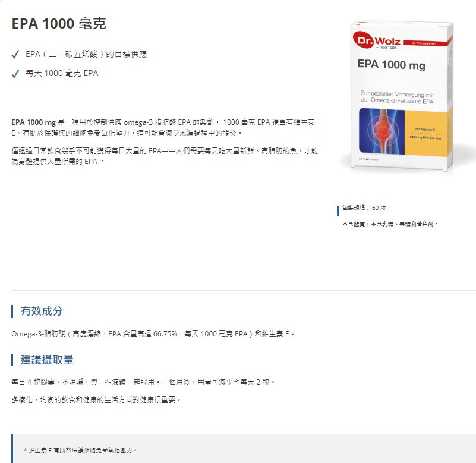Click the second blue checkmark icon
This screenshot has width=476, height=463.
(x=15, y=74)
